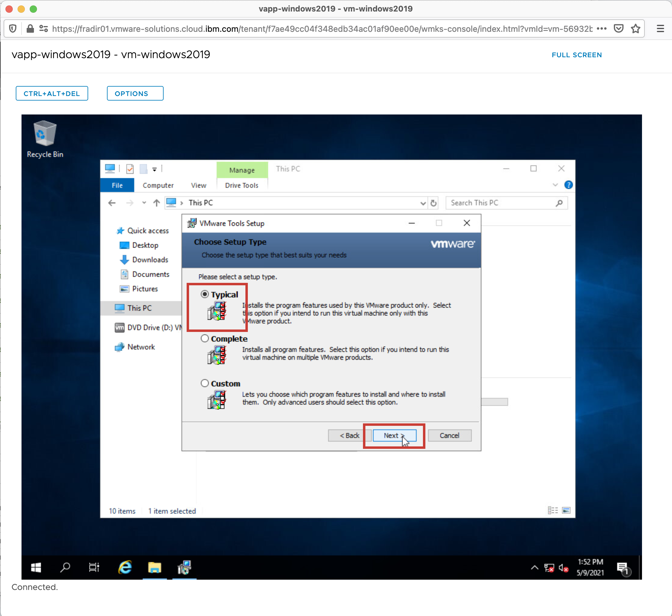Open Task View in the taskbar
The height and width of the screenshot is (616, 672).
[94, 567]
